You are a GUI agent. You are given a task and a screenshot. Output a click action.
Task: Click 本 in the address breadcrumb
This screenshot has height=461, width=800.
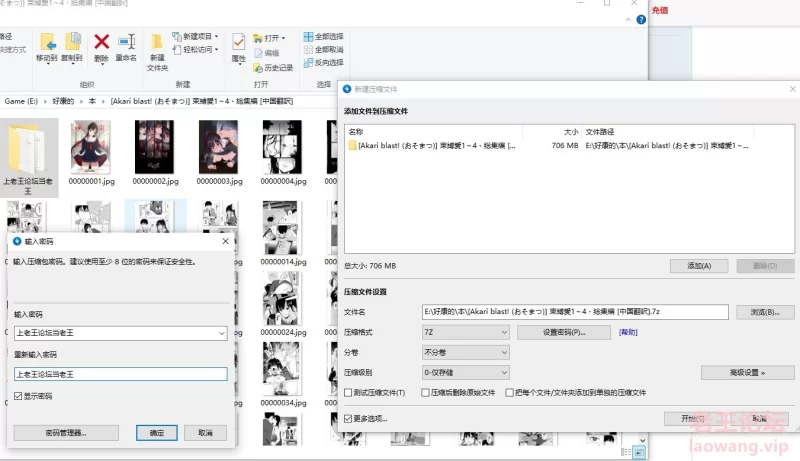92,101
